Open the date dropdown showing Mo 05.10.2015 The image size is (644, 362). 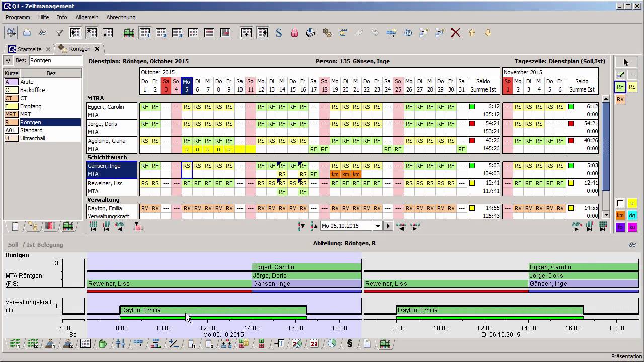pos(377,226)
